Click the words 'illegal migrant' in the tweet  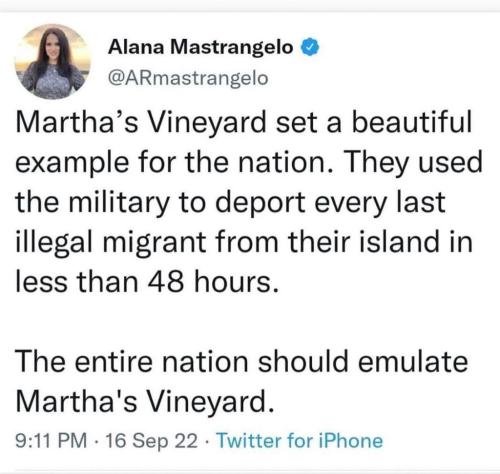[x=111, y=243]
